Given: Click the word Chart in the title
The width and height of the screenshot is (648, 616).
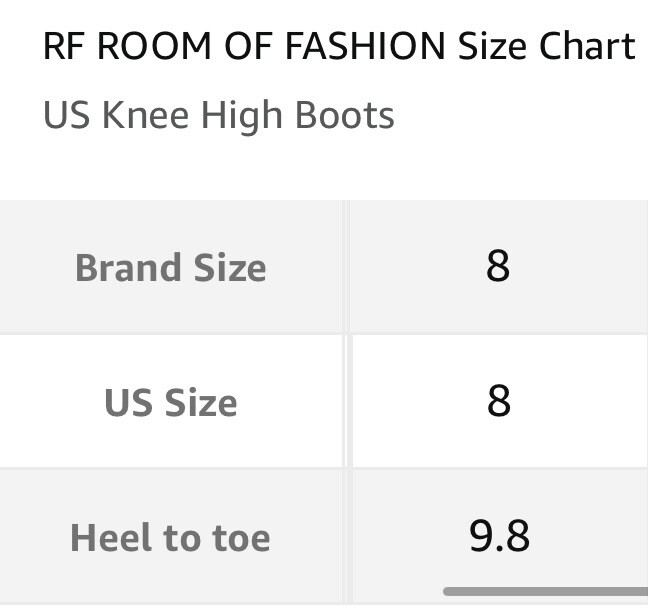Looking at the screenshot, I should coord(587,46).
